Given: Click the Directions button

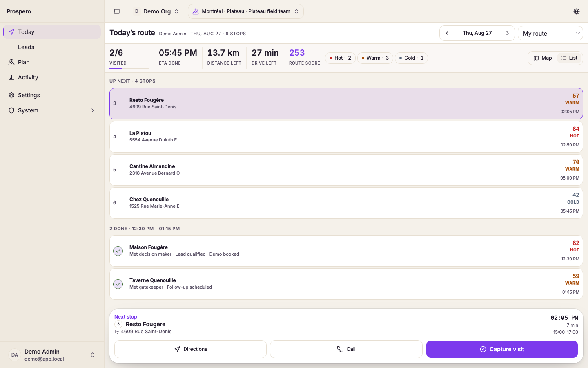Looking at the screenshot, I should 190,349.
